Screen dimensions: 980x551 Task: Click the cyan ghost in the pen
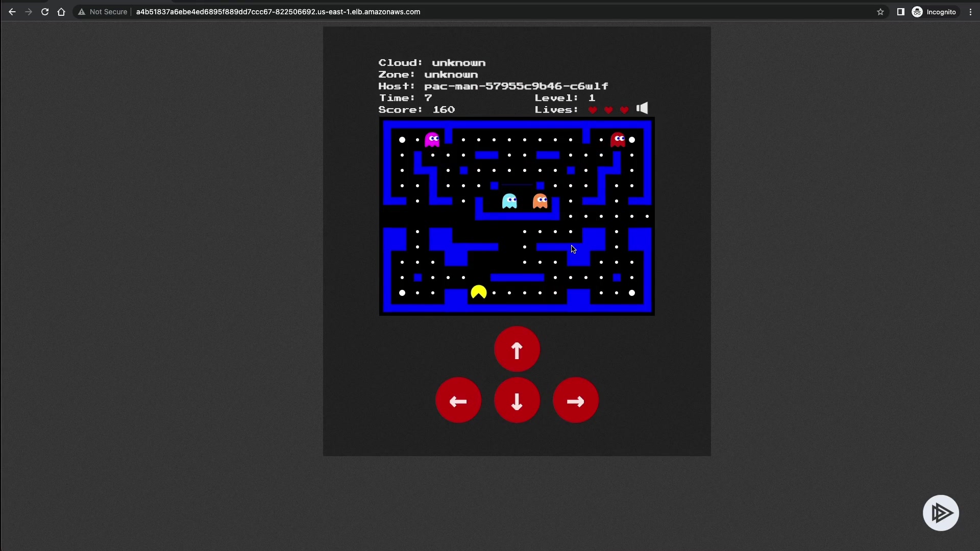coord(509,201)
